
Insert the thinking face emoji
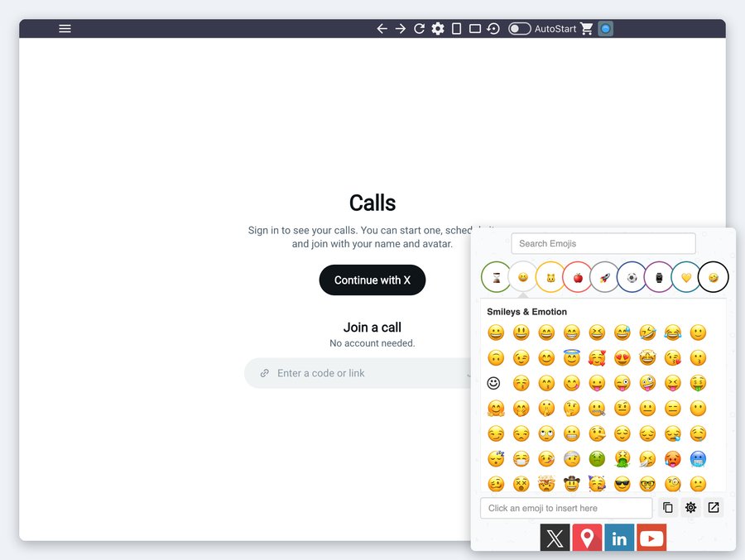[571, 408]
